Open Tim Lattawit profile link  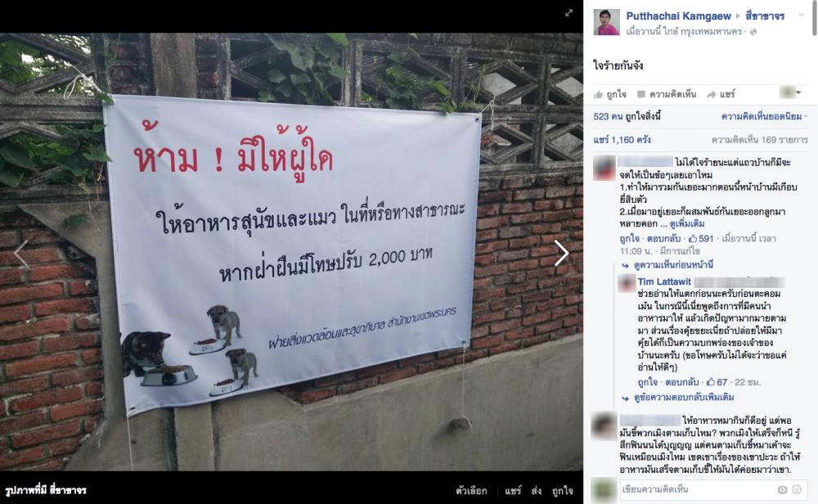click(x=664, y=281)
